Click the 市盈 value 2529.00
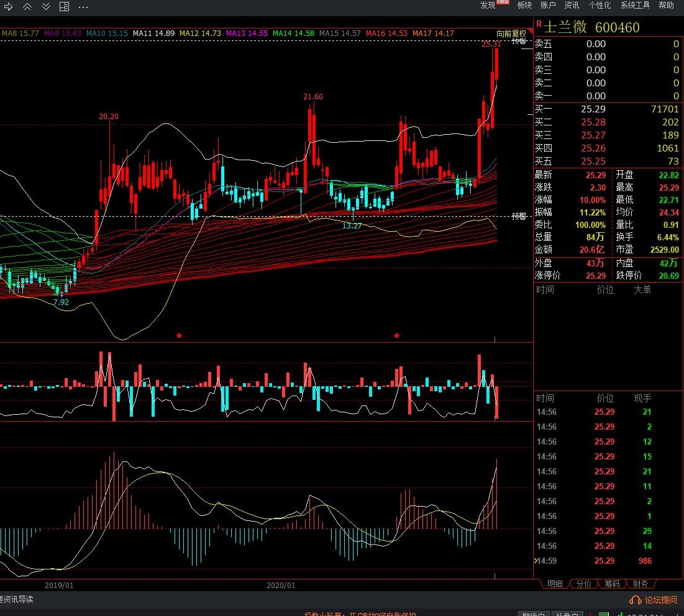The image size is (684, 616). pos(665,250)
